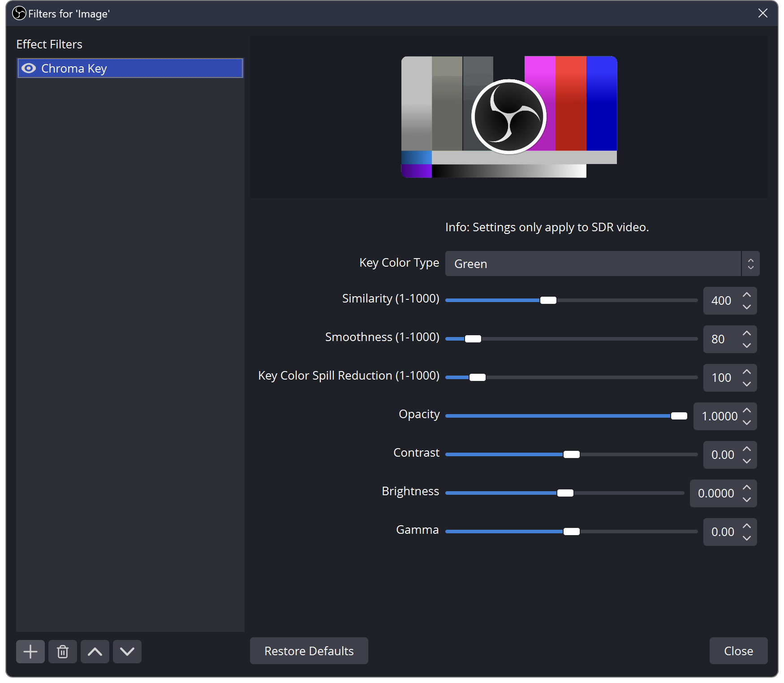Click the Gamma slider handle
The image size is (784, 683).
tap(571, 532)
